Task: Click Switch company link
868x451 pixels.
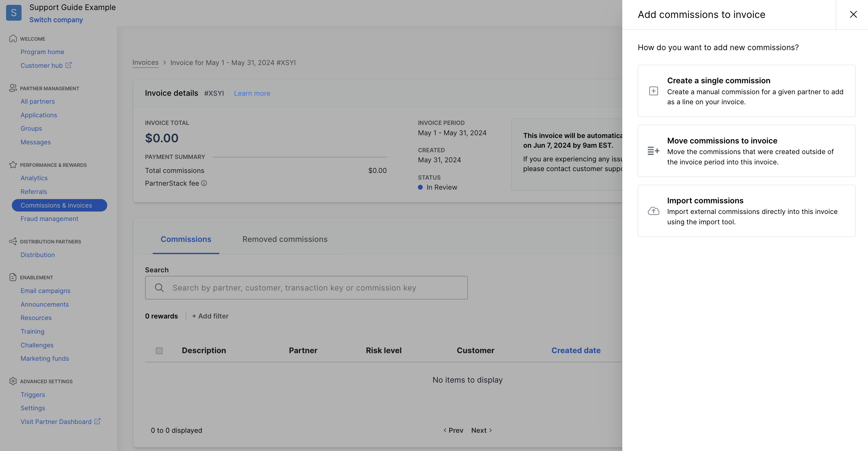Action: (56, 20)
